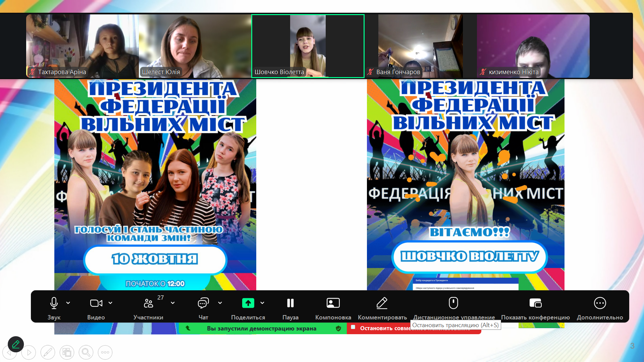Click the slideshow zoom magnifier icon
The image size is (644, 362).
(x=86, y=352)
